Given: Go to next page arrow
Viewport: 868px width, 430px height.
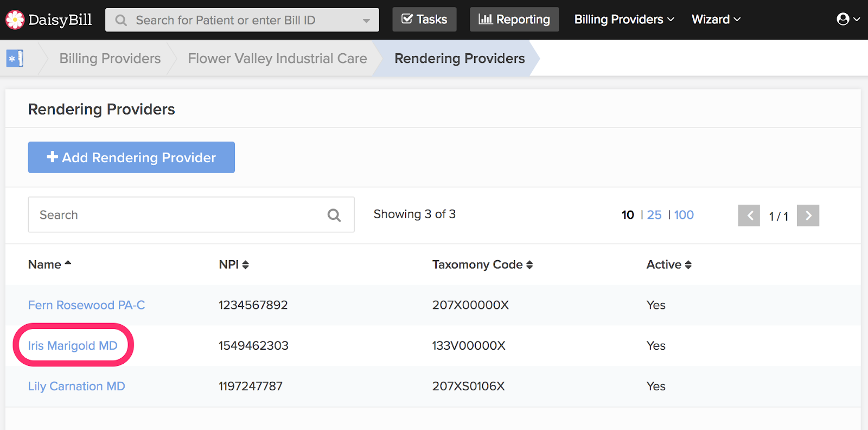Looking at the screenshot, I should click(x=808, y=216).
